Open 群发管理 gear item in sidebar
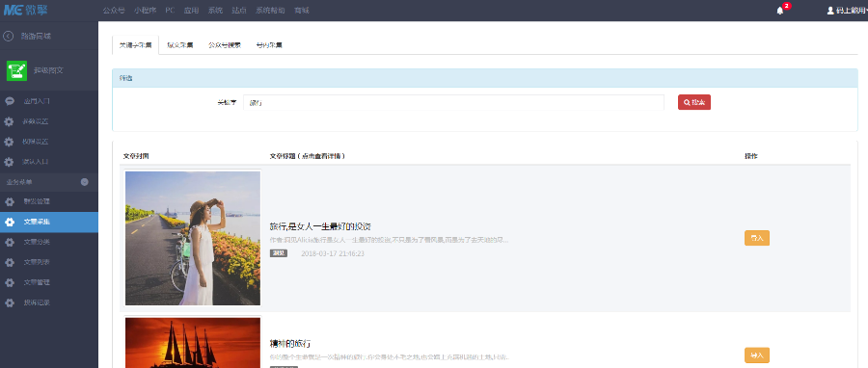This screenshot has width=868, height=368. pos(37,201)
